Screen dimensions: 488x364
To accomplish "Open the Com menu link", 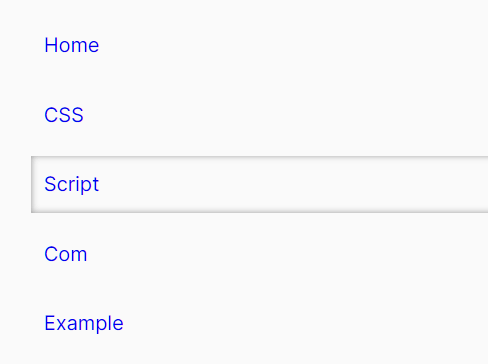I will point(66,254).
